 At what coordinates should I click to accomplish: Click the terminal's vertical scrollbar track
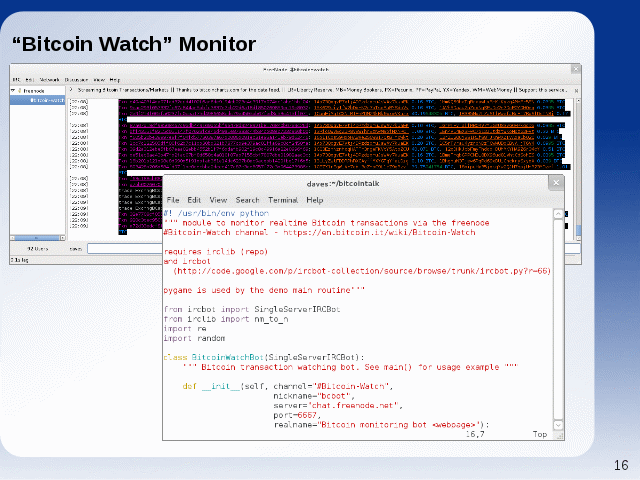558,320
